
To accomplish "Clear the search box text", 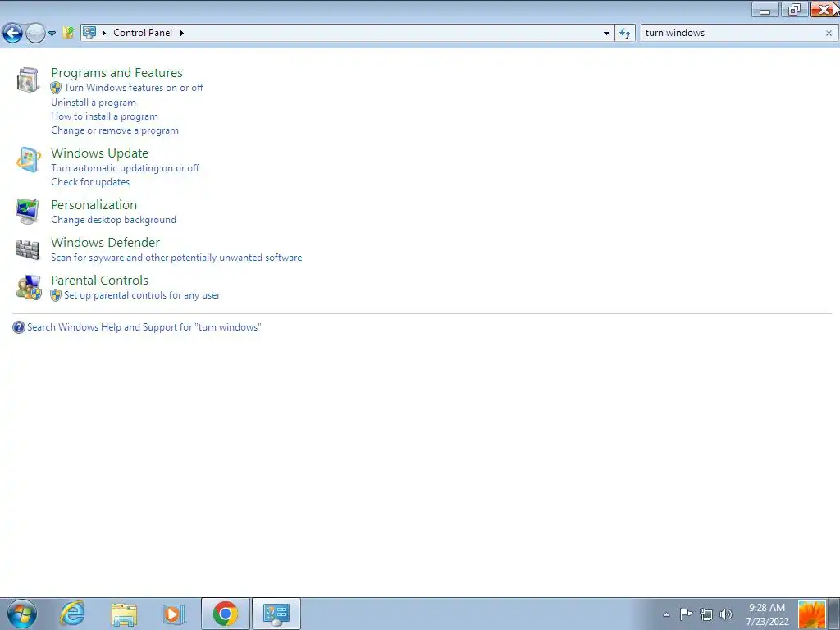I will (829, 33).
